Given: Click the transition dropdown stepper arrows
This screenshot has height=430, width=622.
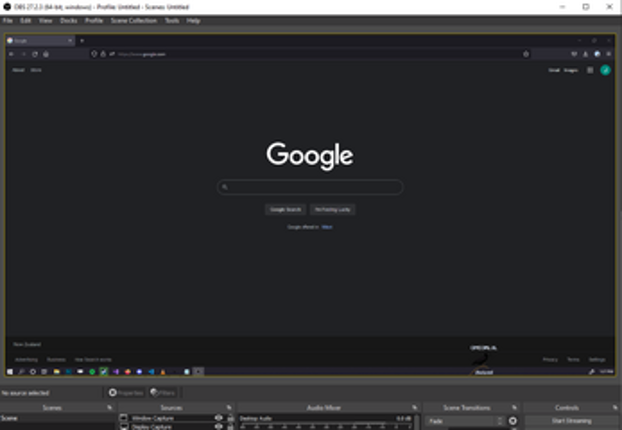Looking at the screenshot, I should pos(500,421).
